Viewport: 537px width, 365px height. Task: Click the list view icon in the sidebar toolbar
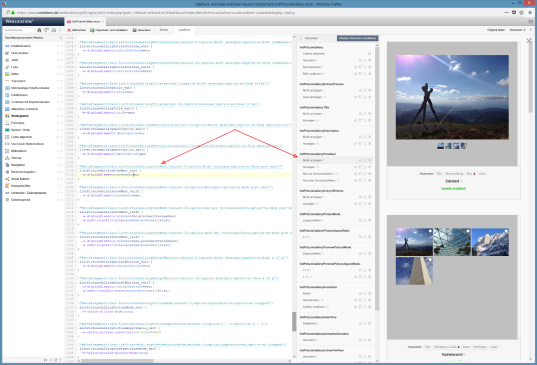point(54,30)
